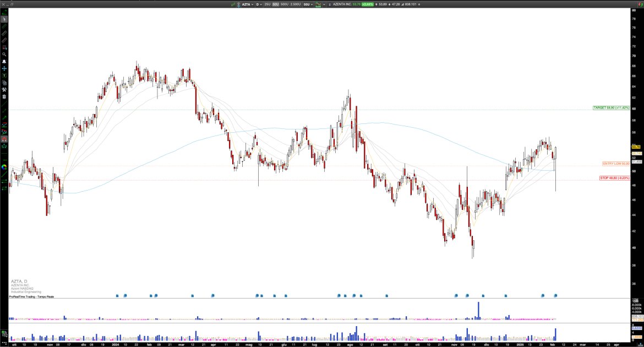The width and height of the screenshot is (644, 347).
Task: Select the pitchfork drawing tool
Action: click(4, 146)
